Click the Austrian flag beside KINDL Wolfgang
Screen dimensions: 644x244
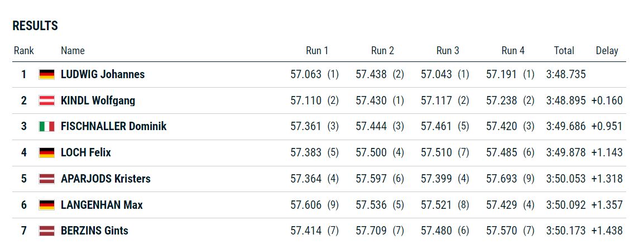pyautogui.click(x=46, y=101)
